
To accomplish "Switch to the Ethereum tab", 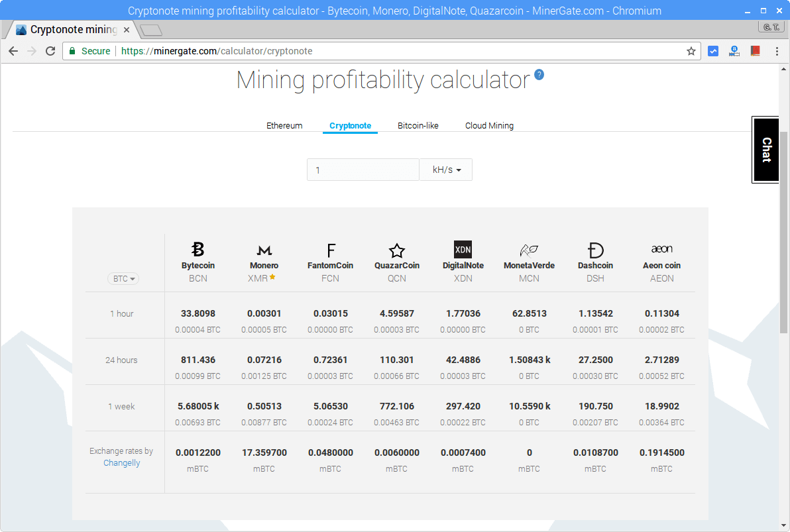I will tap(284, 125).
